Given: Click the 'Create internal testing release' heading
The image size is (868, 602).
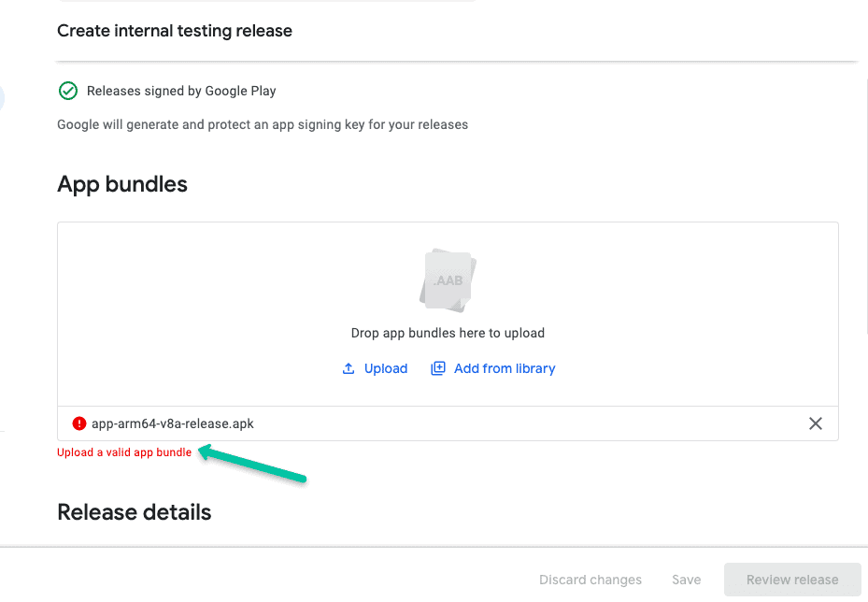Looking at the screenshot, I should [175, 31].
